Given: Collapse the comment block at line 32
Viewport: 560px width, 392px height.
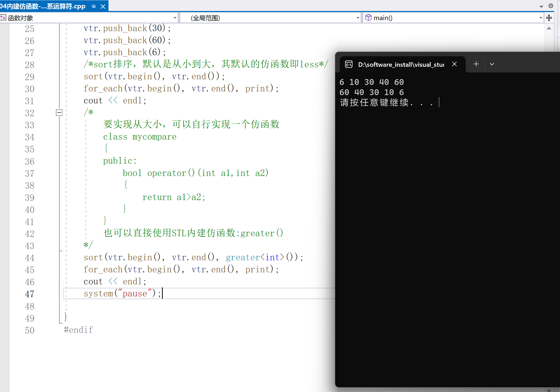Looking at the screenshot, I should (59, 113).
